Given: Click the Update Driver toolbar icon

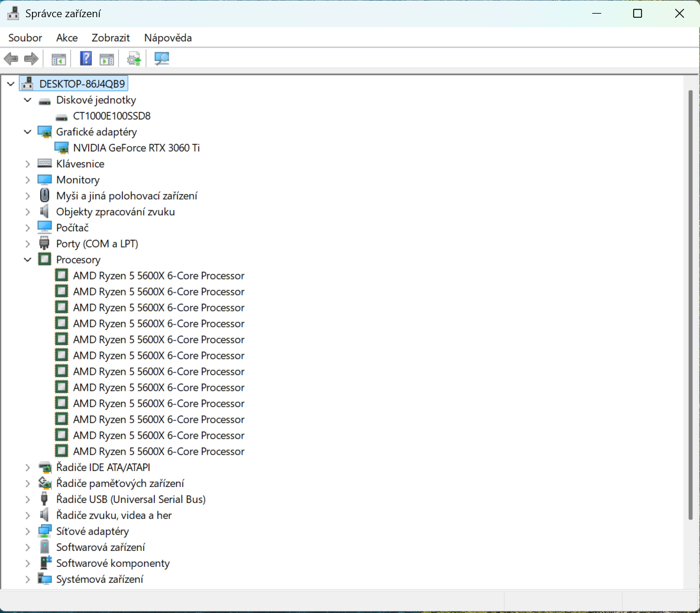Looking at the screenshot, I should pos(134,59).
